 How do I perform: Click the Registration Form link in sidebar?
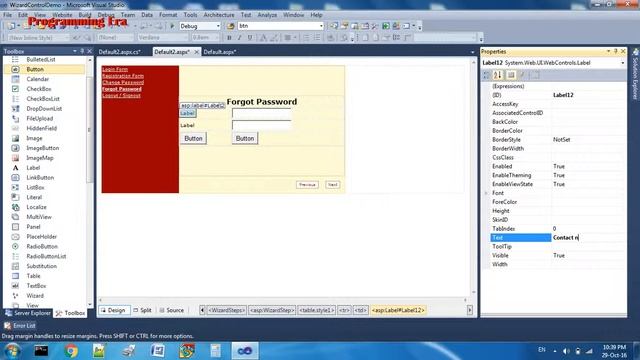click(x=123, y=76)
